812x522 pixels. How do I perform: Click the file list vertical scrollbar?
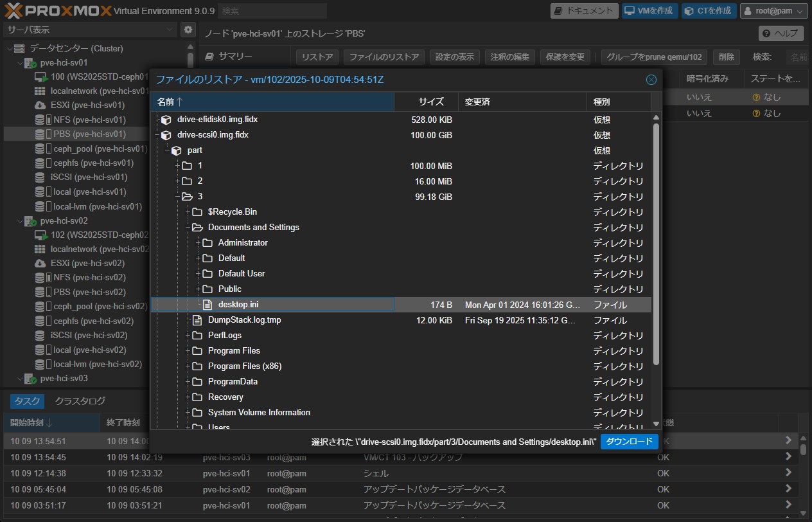click(x=656, y=244)
